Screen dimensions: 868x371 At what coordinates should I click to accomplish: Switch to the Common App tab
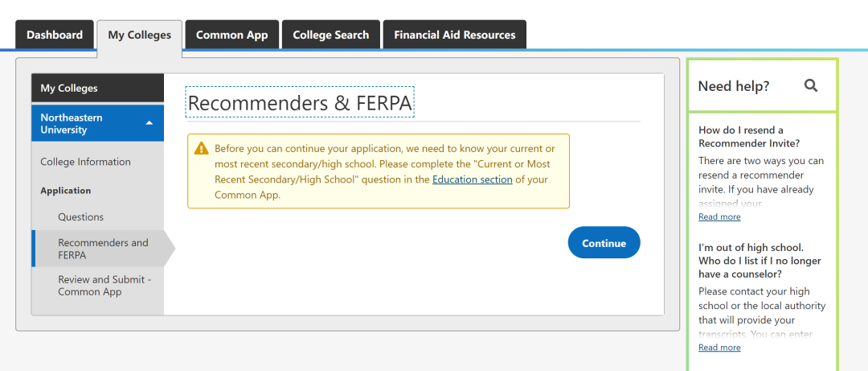click(x=232, y=35)
